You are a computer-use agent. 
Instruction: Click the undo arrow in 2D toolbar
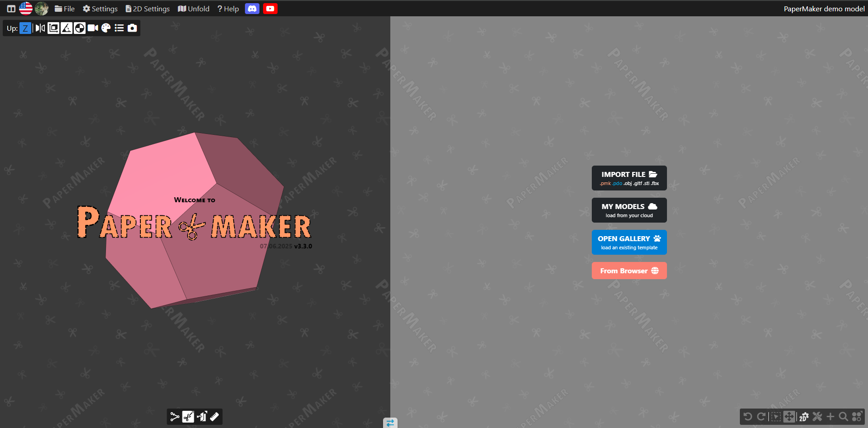pos(748,417)
